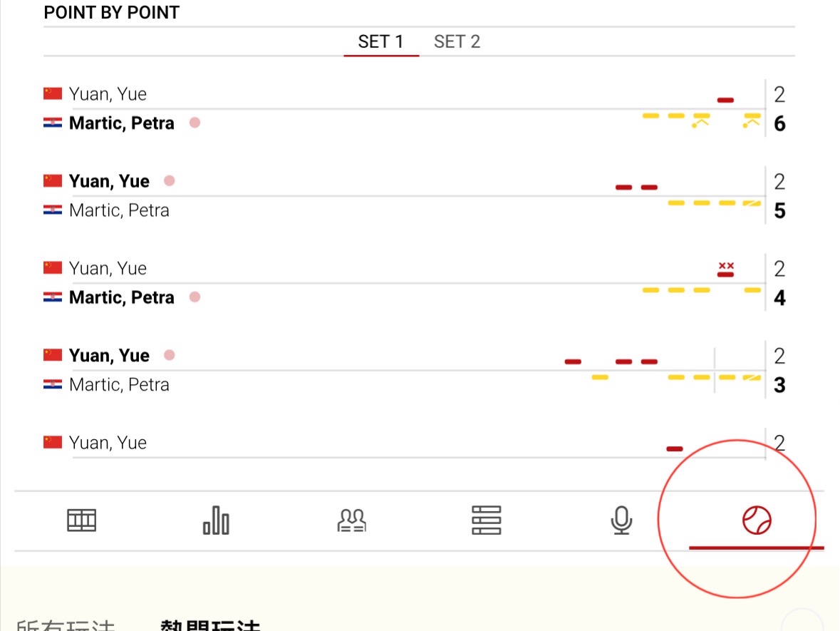
Task: Click Martic, Petra name in game score 6
Action: click(122, 123)
